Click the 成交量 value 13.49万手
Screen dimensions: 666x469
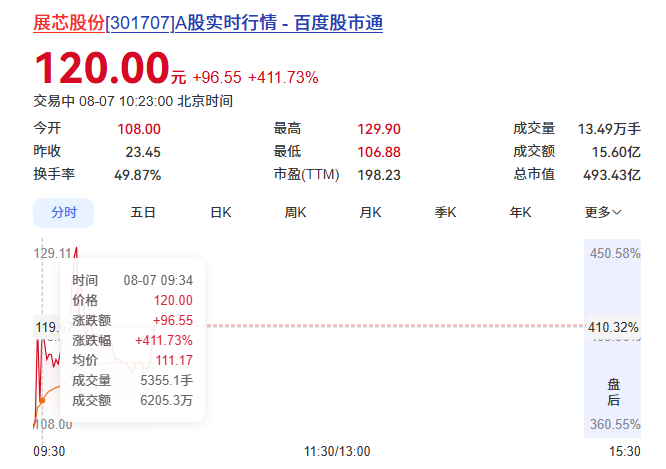[x=609, y=129]
